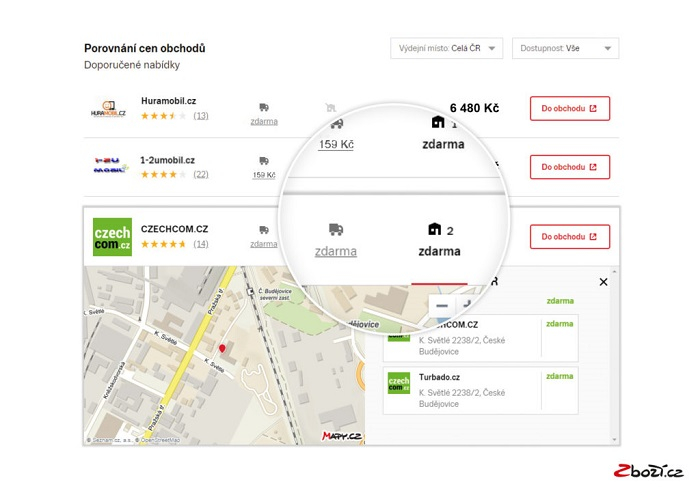Open the 13 reviews of Huramobil.cz

201,116
